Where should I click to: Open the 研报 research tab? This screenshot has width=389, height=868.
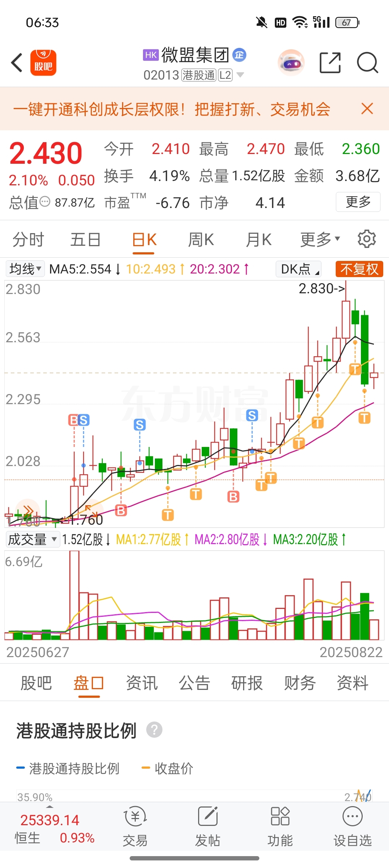247,683
